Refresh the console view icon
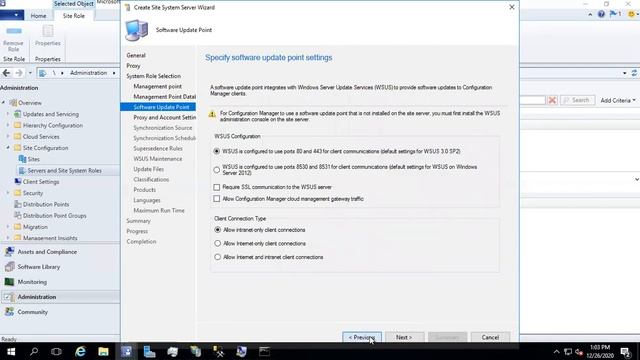Viewport: 640px width, 360px height. pyautogui.click(x=634, y=73)
